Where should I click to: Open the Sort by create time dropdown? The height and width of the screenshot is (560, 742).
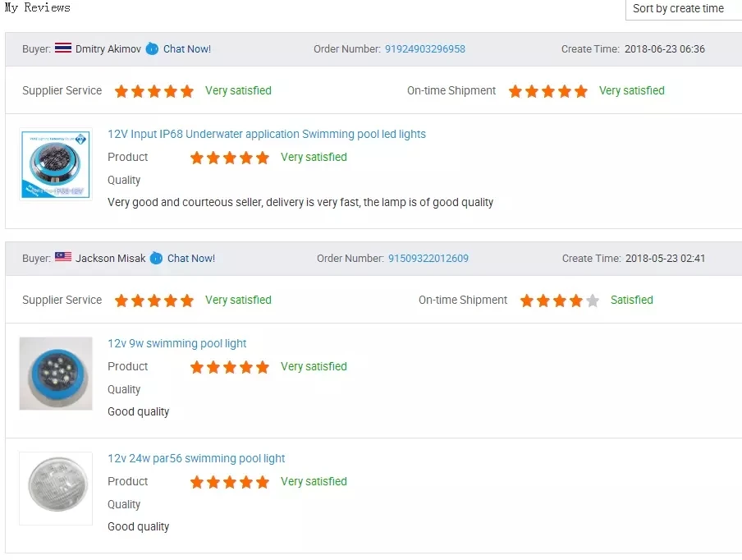[x=683, y=9]
